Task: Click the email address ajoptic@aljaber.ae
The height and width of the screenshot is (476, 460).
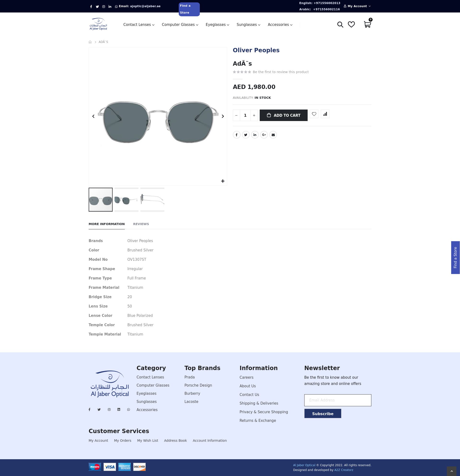Action: (145, 6)
